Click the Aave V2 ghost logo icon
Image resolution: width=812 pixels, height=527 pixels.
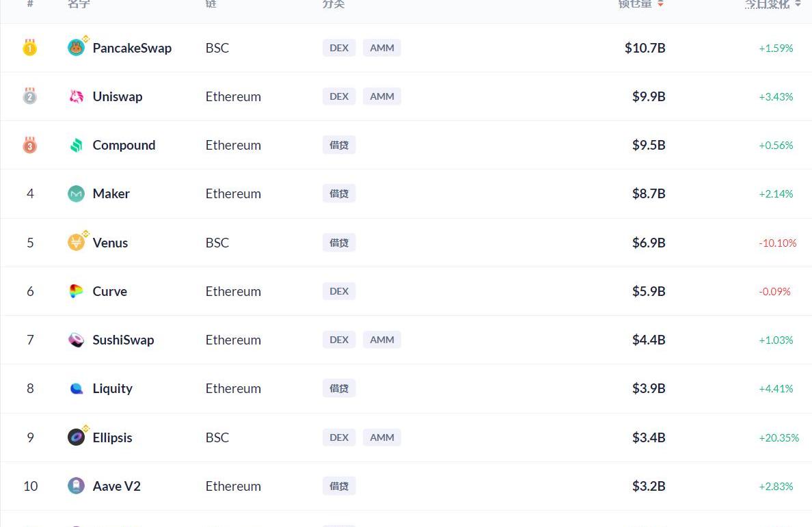coord(76,486)
